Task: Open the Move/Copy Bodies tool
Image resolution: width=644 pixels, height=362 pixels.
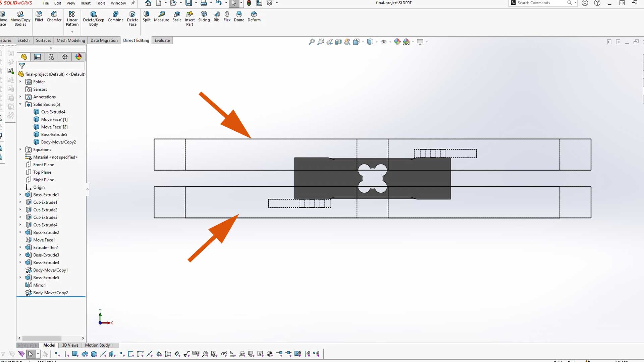Action: pos(20,18)
